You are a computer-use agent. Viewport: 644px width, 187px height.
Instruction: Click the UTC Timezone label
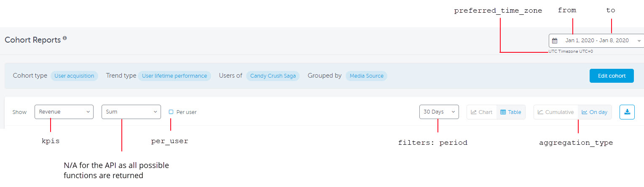[571, 51]
